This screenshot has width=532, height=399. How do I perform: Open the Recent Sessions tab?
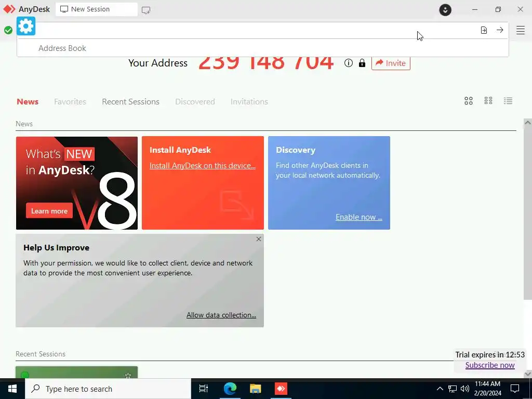[x=130, y=102]
